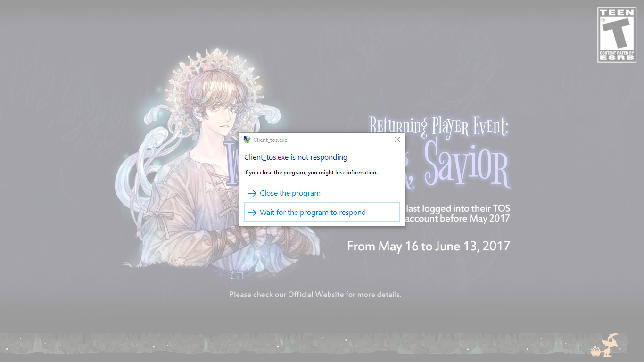Image resolution: width=644 pixels, height=362 pixels.
Task: Click the 'From May 16 to June 13, 2017' date text
Action: pyautogui.click(x=428, y=246)
